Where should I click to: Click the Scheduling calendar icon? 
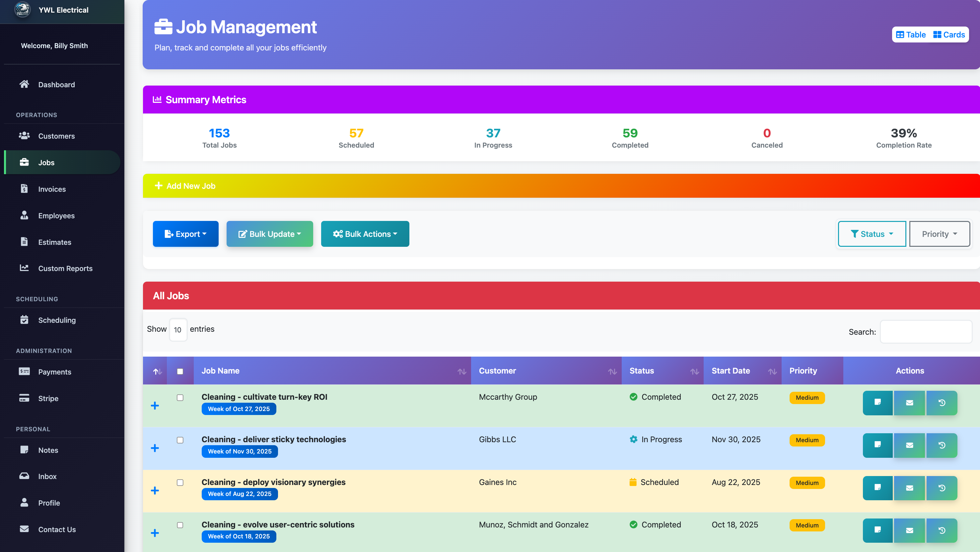tap(24, 320)
